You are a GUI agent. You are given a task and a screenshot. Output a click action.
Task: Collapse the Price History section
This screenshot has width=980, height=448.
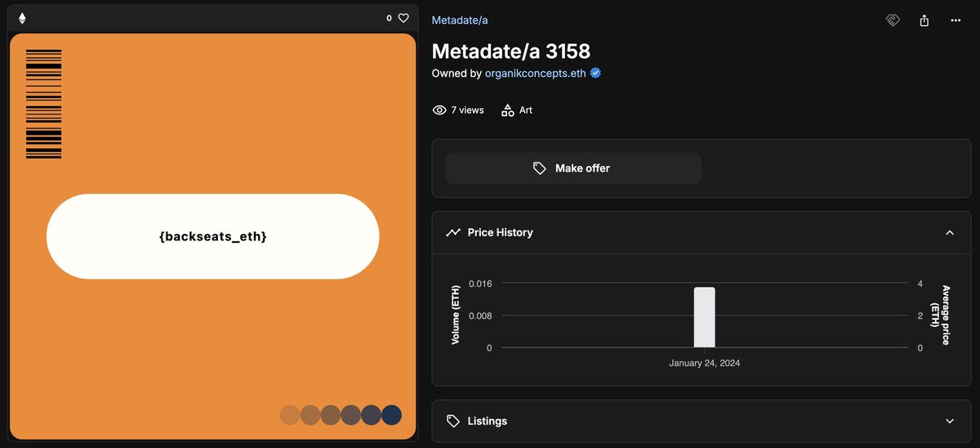pyautogui.click(x=950, y=232)
